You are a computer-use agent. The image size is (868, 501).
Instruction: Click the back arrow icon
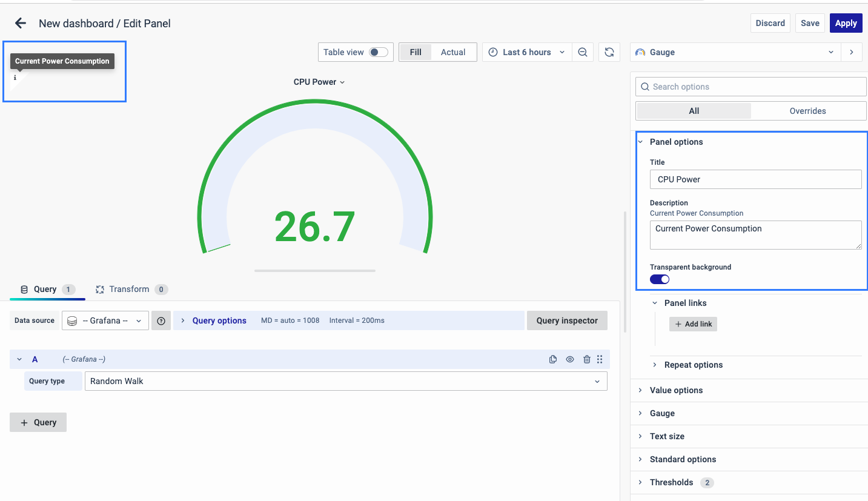21,24
